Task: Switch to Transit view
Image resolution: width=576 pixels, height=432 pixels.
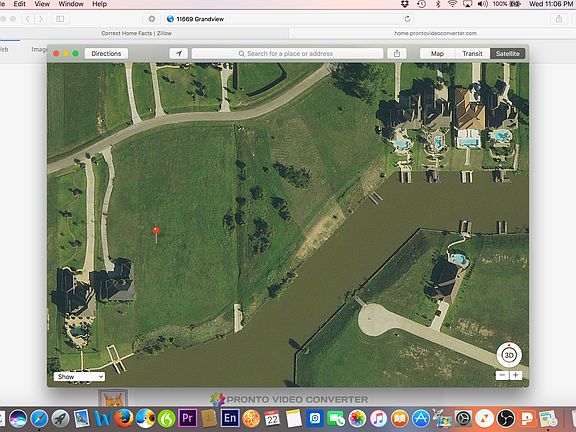Action: point(472,54)
